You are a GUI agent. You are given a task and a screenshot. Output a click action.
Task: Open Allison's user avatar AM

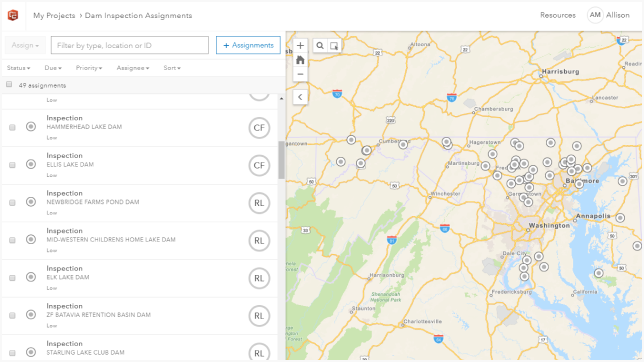coord(595,15)
